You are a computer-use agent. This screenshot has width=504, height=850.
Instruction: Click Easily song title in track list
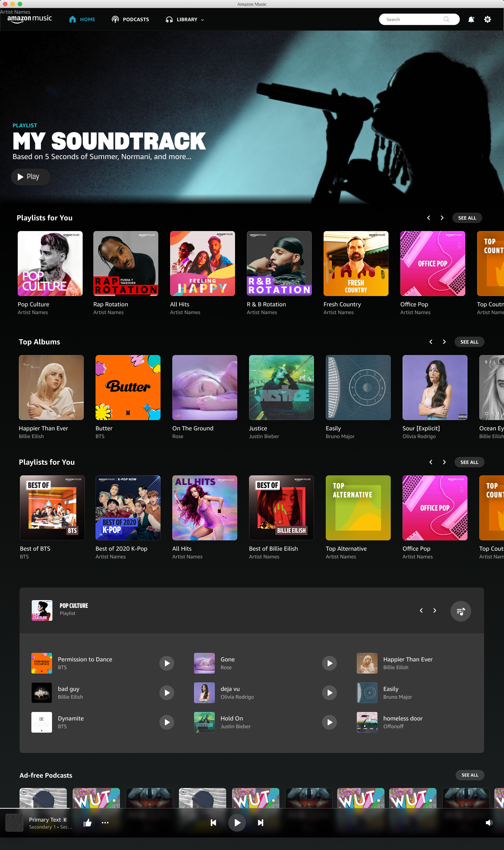[391, 689]
